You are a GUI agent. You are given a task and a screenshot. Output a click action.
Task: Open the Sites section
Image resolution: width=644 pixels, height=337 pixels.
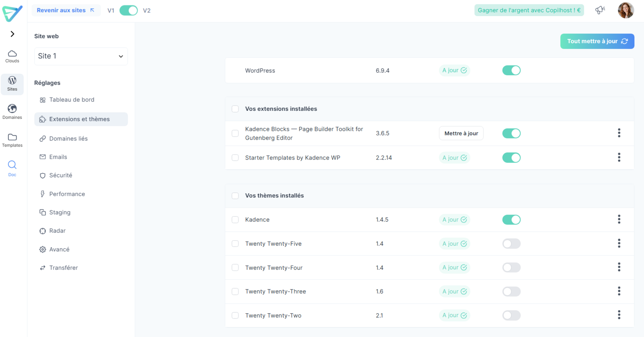coord(12,84)
